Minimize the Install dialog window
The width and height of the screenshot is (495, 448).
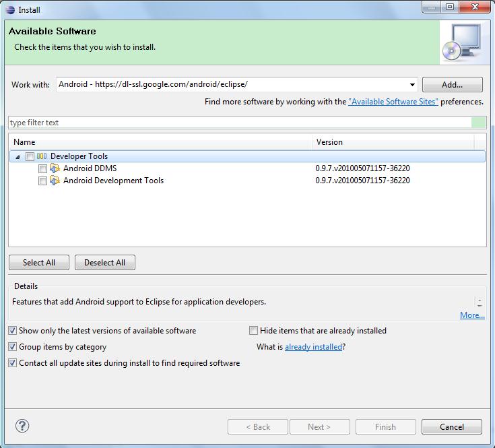click(432, 7)
